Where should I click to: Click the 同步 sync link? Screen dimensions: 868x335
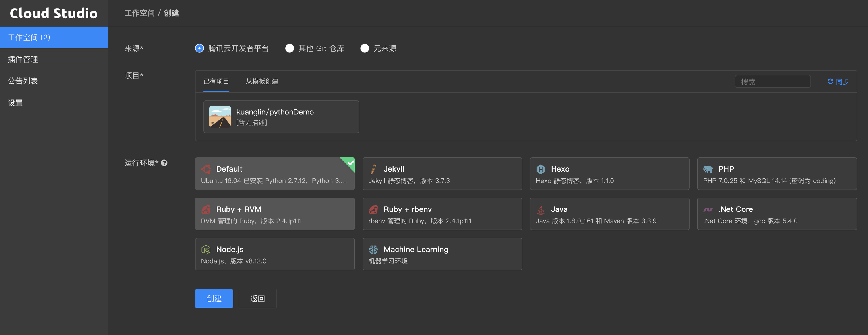pyautogui.click(x=838, y=82)
